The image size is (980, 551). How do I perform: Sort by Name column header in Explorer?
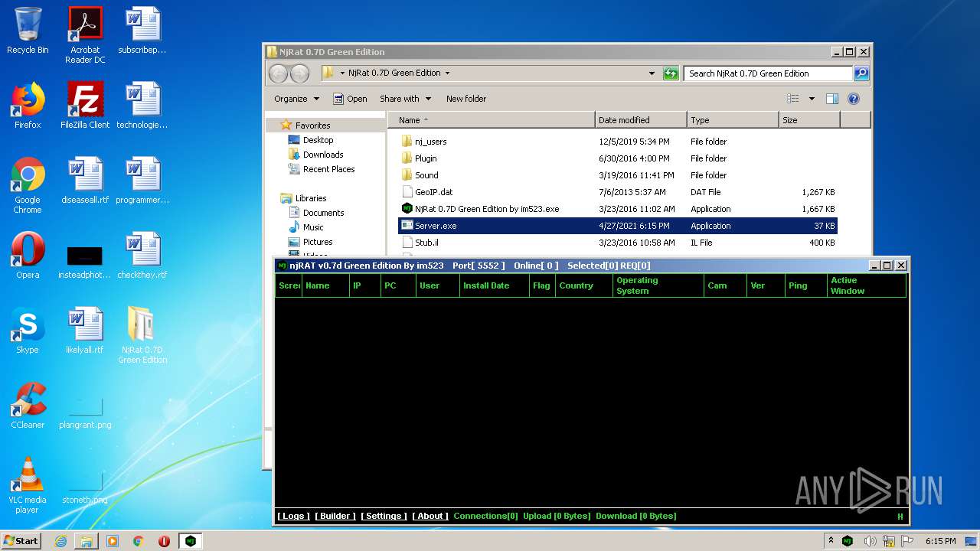491,120
